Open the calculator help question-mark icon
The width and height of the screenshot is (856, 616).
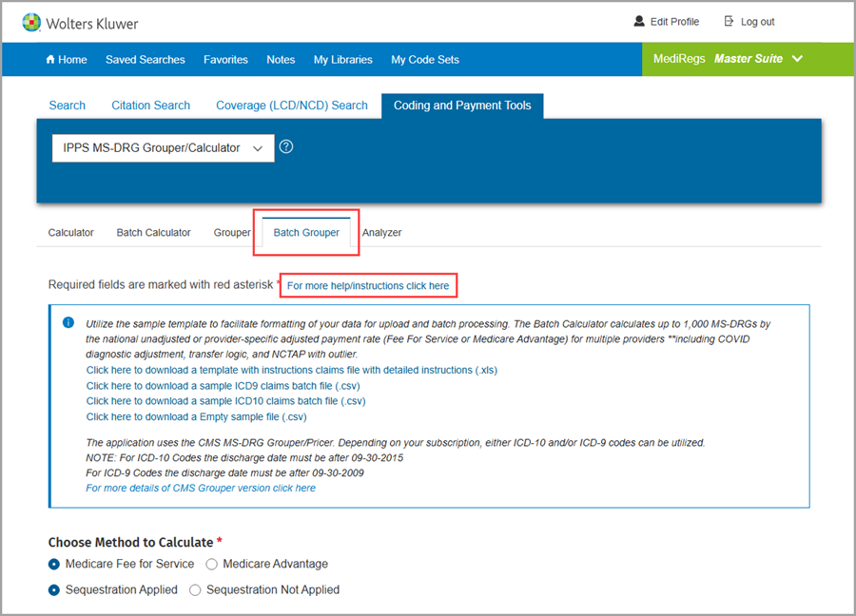pos(286,146)
